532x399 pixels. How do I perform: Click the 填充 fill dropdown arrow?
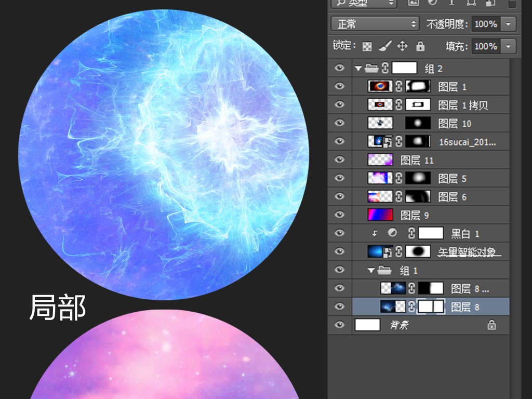pyautogui.click(x=508, y=46)
